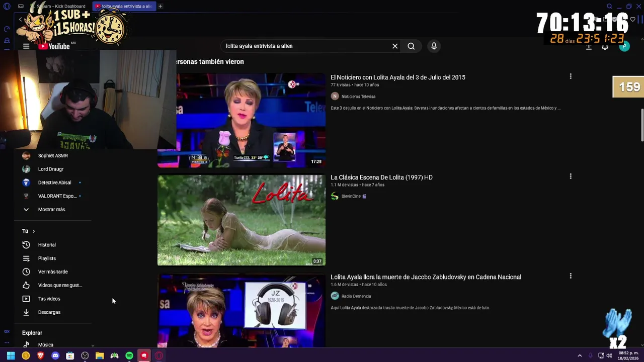Switch to OBS Studio in the taskbar
This screenshot has width=644, height=362.
(x=85, y=355)
